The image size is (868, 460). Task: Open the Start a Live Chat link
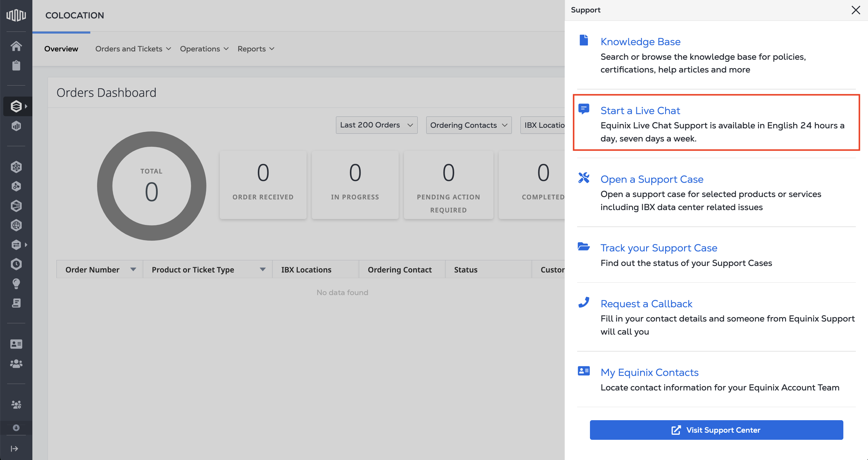click(640, 111)
